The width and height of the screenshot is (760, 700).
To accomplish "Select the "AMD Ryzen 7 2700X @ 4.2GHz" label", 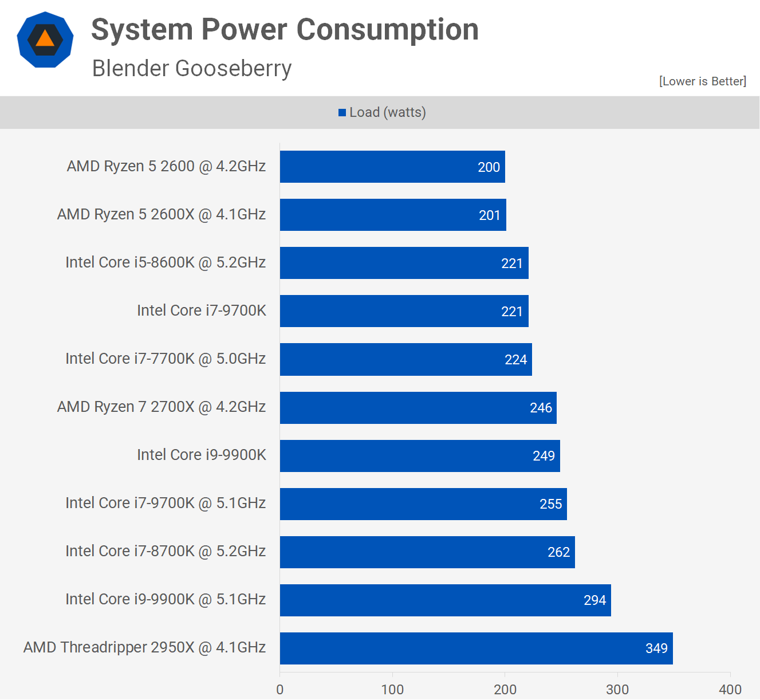I will tap(162, 407).
